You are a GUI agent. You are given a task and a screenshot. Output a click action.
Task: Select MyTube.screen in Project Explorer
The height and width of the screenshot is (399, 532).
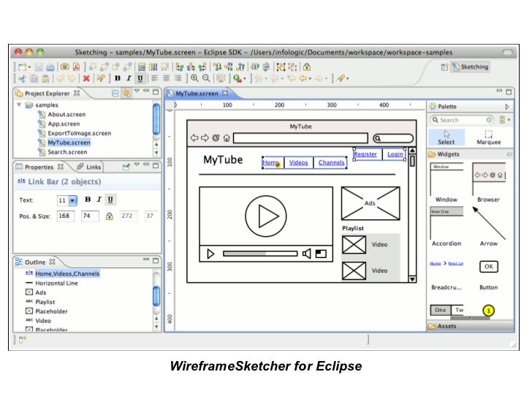tap(69, 142)
